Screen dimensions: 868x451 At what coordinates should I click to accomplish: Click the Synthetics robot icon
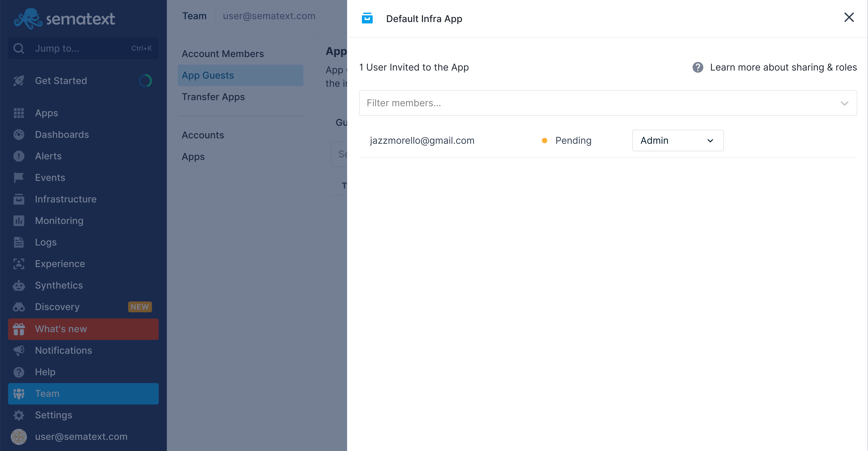point(18,286)
